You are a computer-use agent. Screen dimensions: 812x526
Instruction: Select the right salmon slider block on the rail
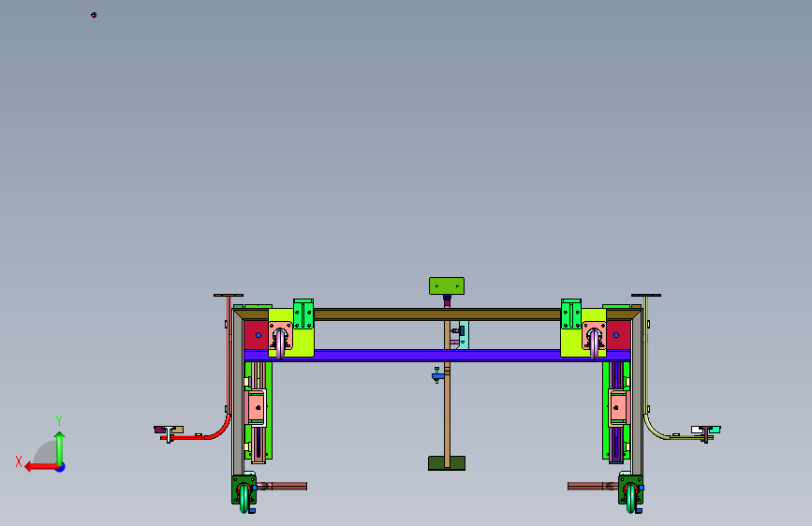pos(618,407)
